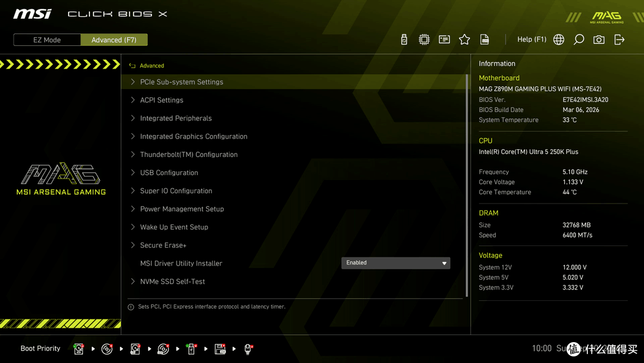The height and width of the screenshot is (363, 644).
Task: Click the exit door-arrow icon
Action: click(620, 39)
